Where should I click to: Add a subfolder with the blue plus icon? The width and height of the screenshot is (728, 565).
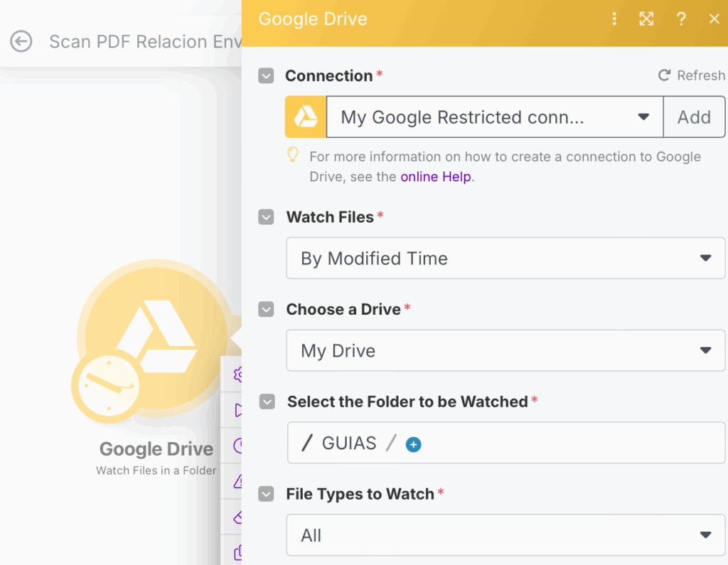tap(413, 444)
